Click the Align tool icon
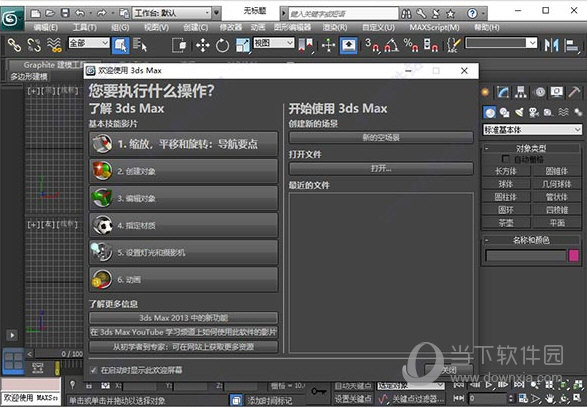The width and height of the screenshot is (587, 407). (x=572, y=45)
